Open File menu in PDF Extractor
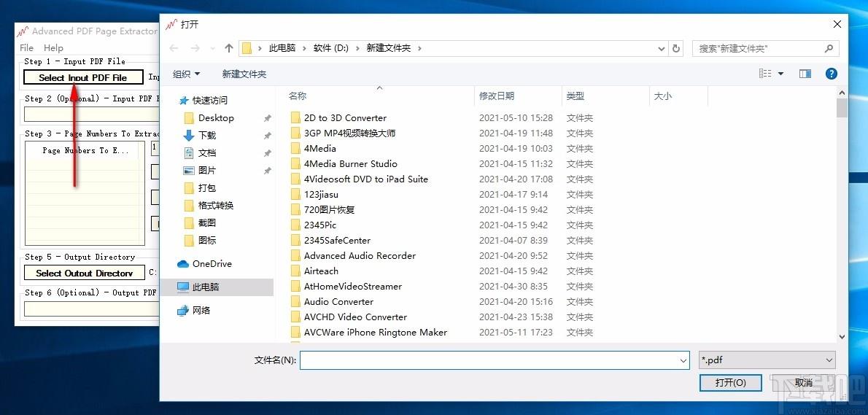868x415 pixels. tap(26, 47)
